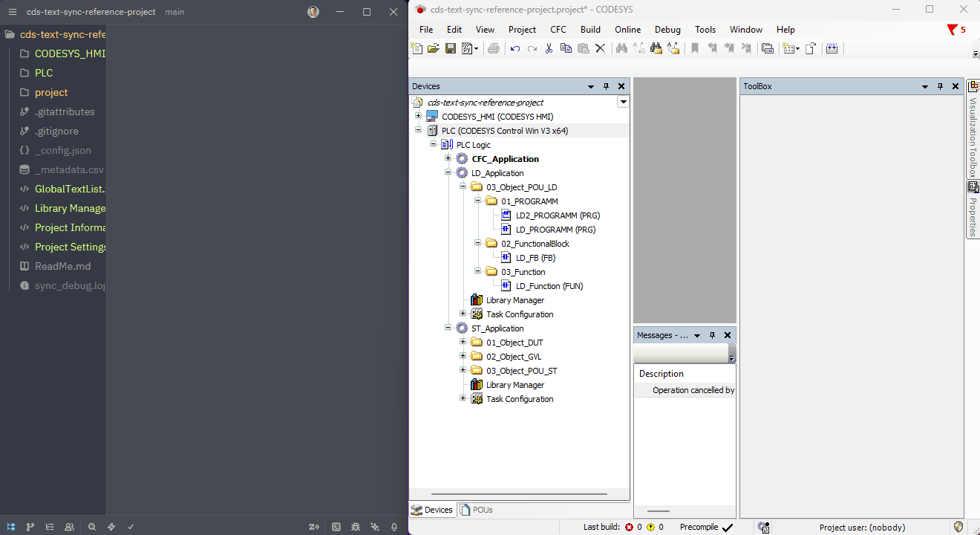
Task: Click the main branch label in Zed title bar
Action: (x=174, y=12)
